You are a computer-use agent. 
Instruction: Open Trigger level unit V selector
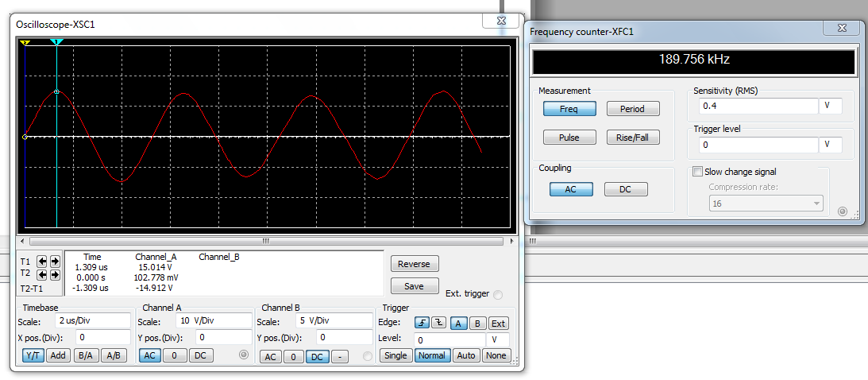(x=831, y=145)
